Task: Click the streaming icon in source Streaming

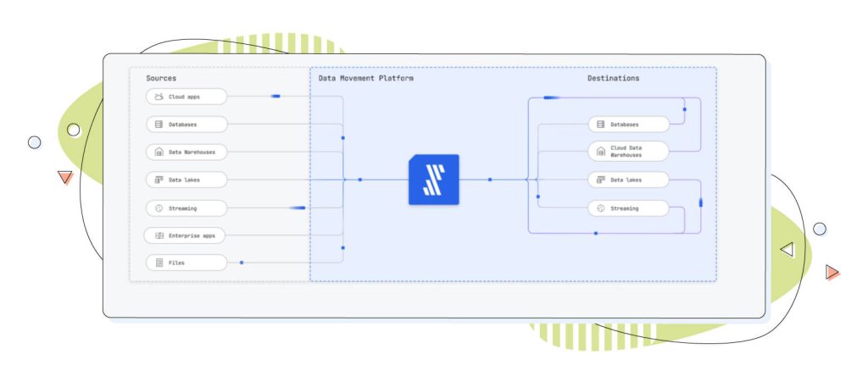Action: click(x=159, y=208)
